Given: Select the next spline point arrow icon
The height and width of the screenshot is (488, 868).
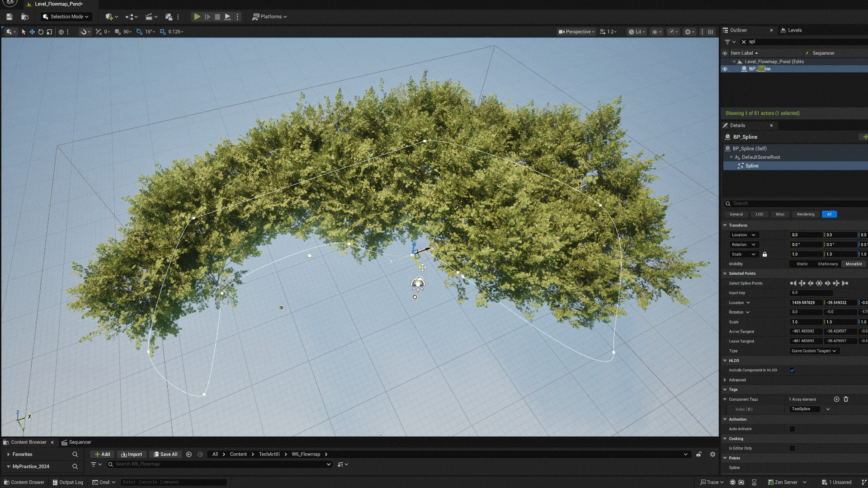Looking at the screenshot, I should pyautogui.click(x=828, y=283).
